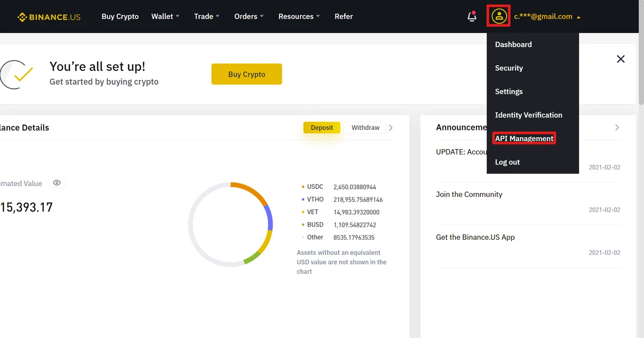Log out from the account menu
The width and height of the screenshot is (644, 338).
point(507,161)
